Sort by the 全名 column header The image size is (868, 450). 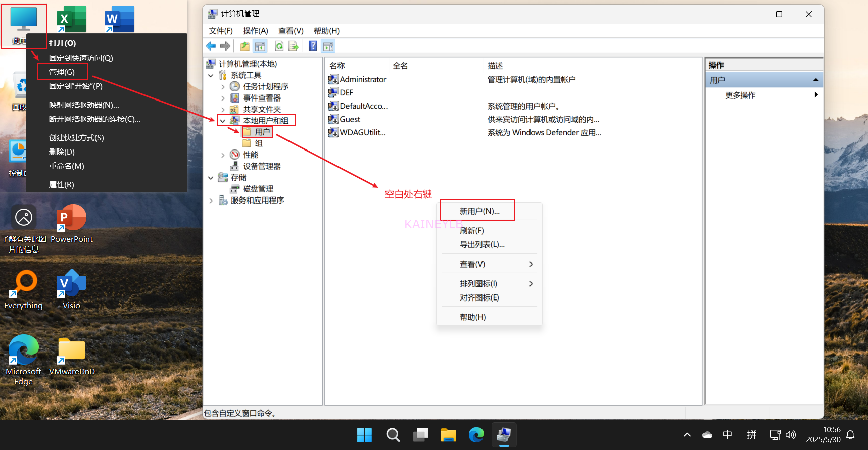point(436,66)
